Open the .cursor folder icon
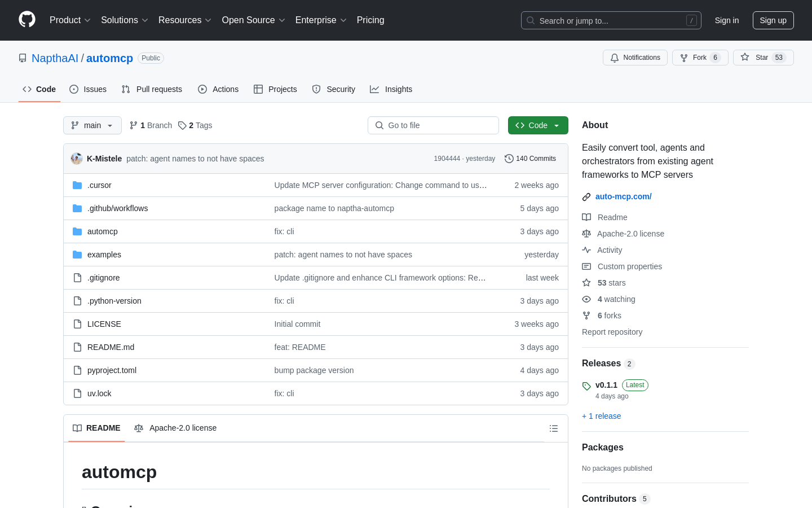Viewport: 812px width, 508px height. tap(77, 185)
